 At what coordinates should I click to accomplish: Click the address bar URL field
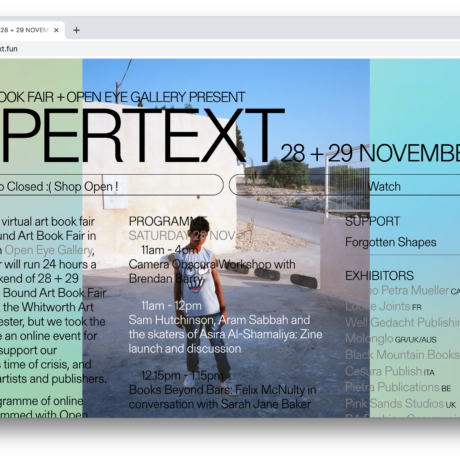(x=230, y=49)
